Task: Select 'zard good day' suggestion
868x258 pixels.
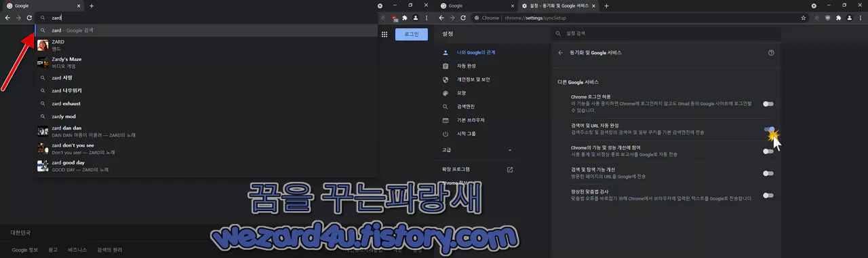Action: pyautogui.click(x=205, y=166)
